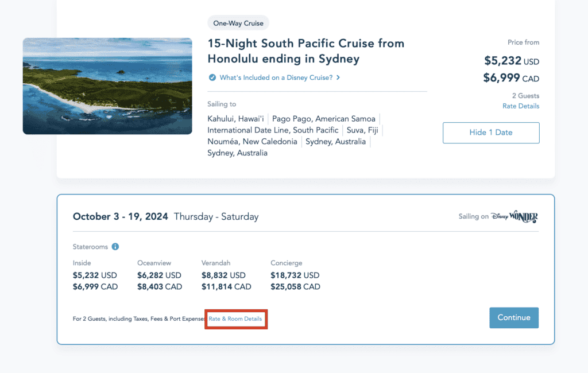The width and height of the screenshot is (588, 373).
Task: Select the Verandah stateroom price $8,832 USD
Action: [x=223, y=275]
